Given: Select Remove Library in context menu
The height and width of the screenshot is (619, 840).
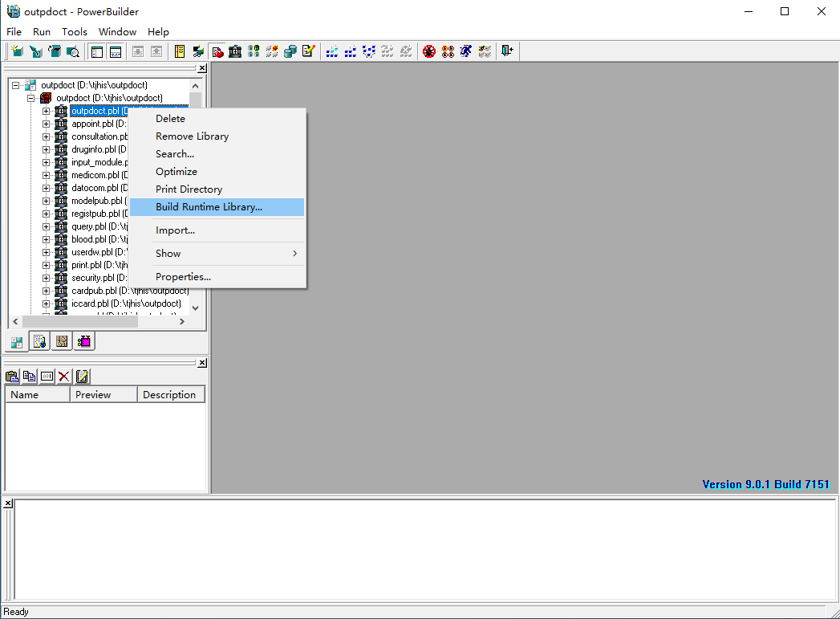Looking at the screenshot, I should coord(217,136).
